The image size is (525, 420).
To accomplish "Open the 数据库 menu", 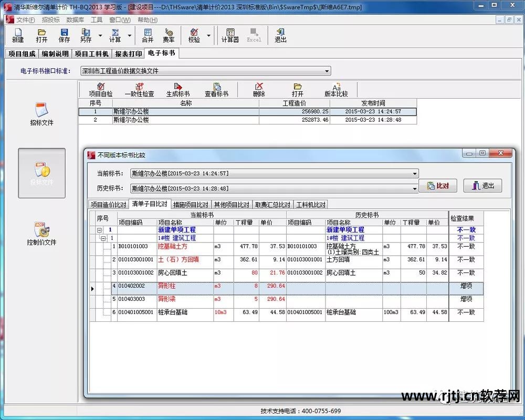I will click(75, 20).
